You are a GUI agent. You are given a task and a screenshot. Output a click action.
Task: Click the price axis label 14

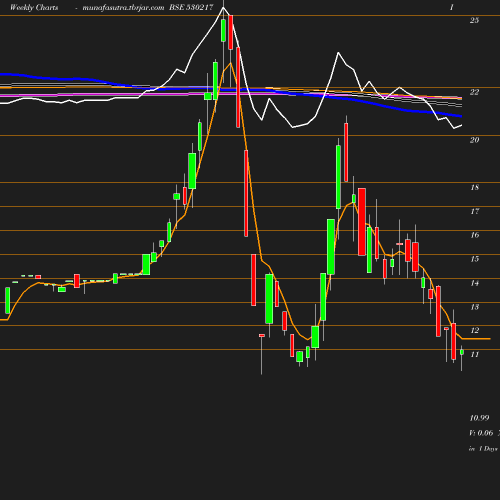pyautogui.click(x=474, y=283)
